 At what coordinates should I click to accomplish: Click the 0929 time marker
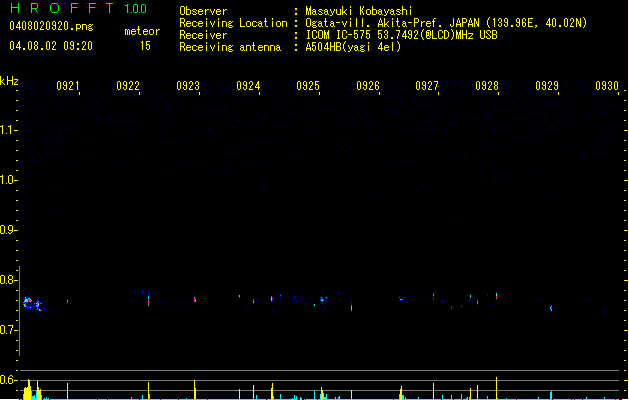(x=547, y=86)
